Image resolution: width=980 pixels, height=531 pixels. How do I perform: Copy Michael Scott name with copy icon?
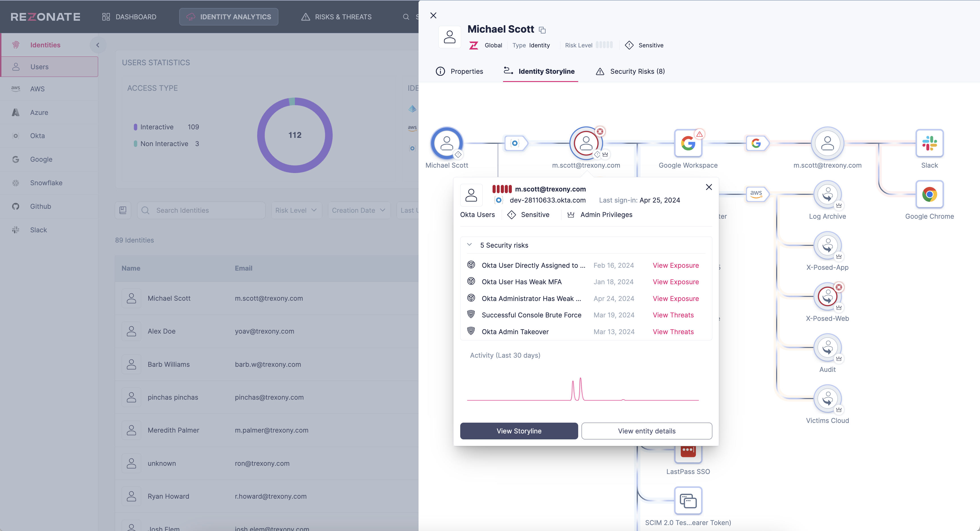tap(542, 30)
